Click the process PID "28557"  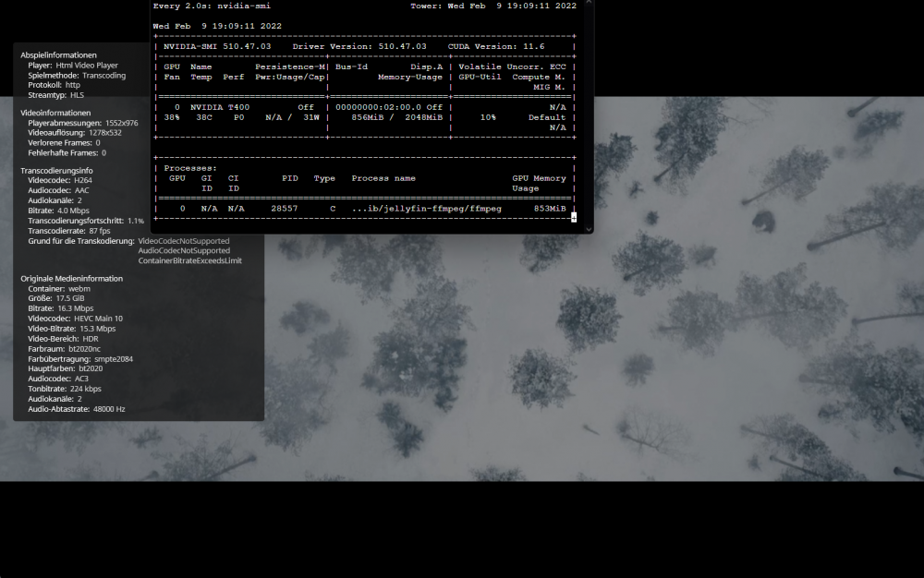(284, 209)
